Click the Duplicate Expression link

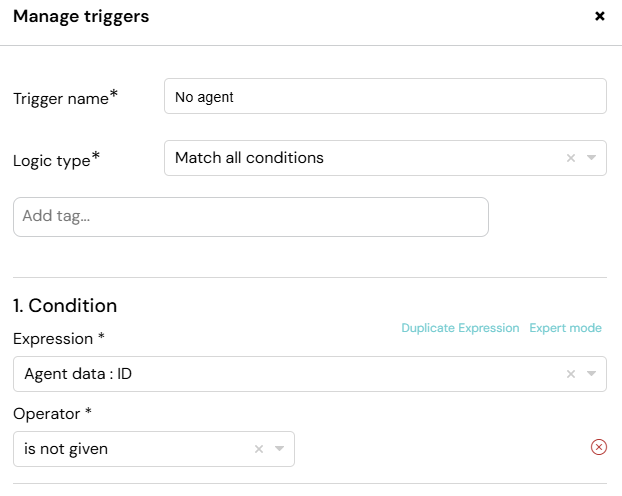[x=460, y=328]
